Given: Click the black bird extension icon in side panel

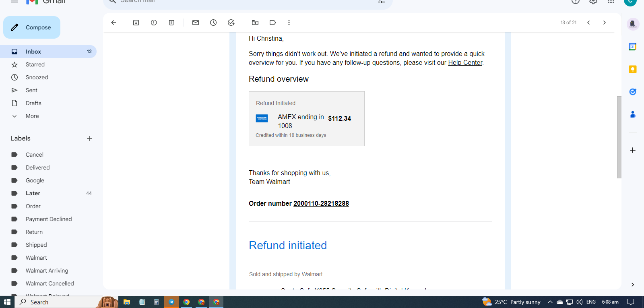Looking at the screenshot, I should [633, 24].
